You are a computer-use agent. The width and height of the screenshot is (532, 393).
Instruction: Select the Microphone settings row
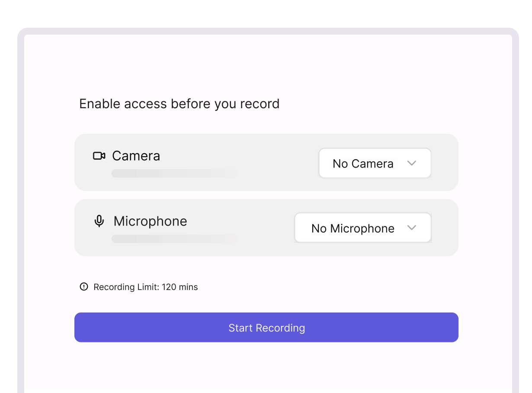(266, 227)
